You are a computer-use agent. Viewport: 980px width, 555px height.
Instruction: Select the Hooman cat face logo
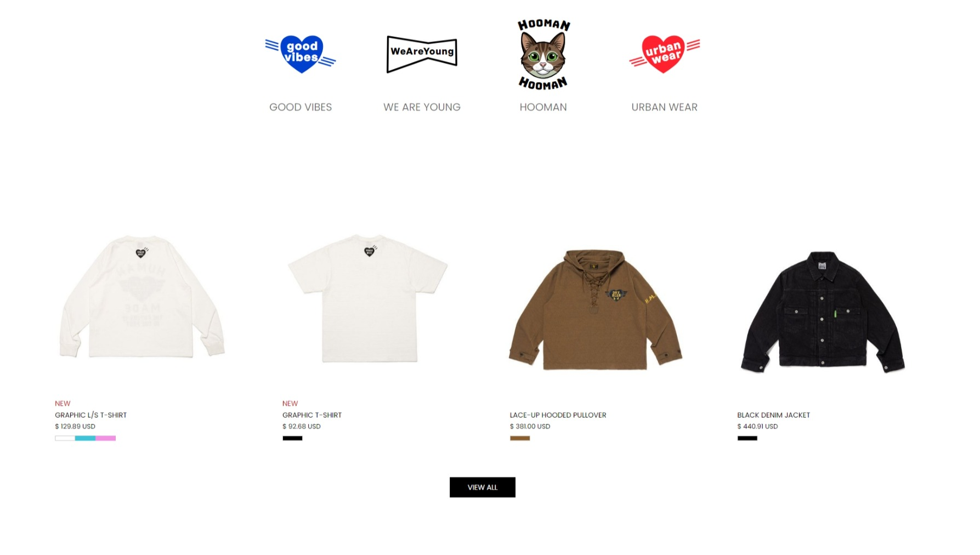click(543, 54)
